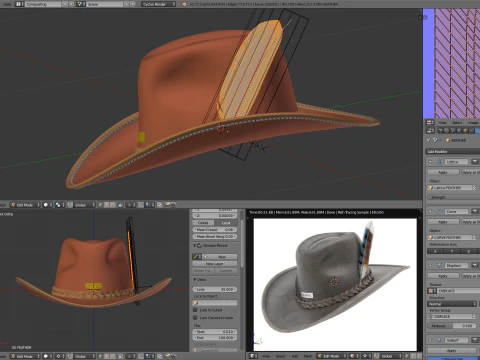The image size is (480, 360).
Task: Select Y deformation axis button
Action: pos(452,251)
